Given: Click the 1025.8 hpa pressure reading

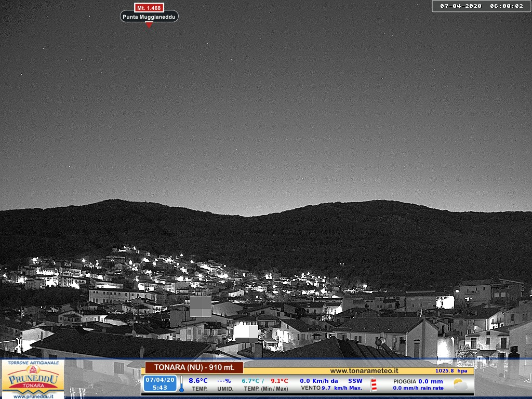Looking at the screenshot, I should [x=451, y=371].
